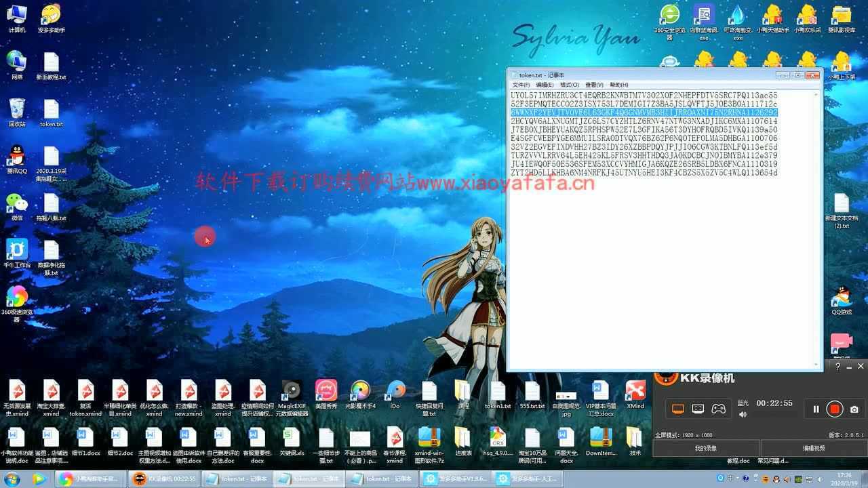Click the token line starting with J7EBOXJBHEY
Viewport: 868px width, 488px height.
pyautogui.click(x=644, y=129)
